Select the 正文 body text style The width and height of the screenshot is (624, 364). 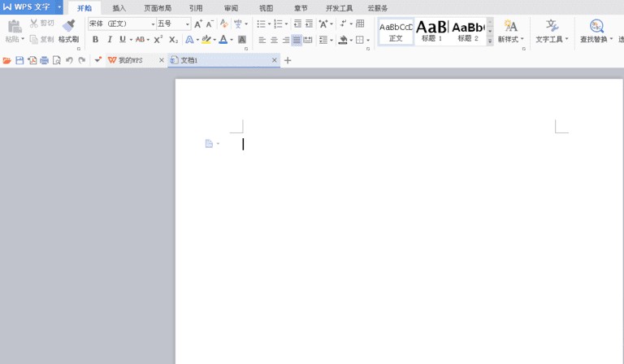coord(396,32)
